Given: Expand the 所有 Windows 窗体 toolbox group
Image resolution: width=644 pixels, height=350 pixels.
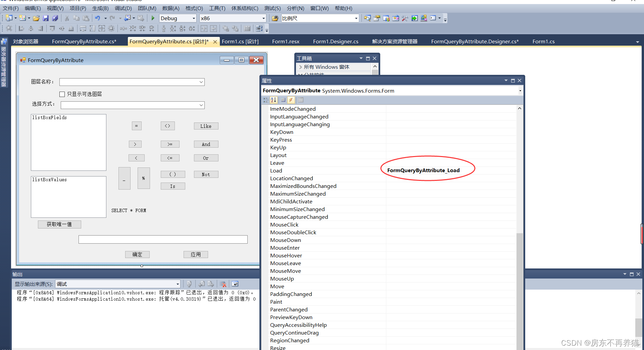Looking at the screenshot, I should tap(300, 67).
